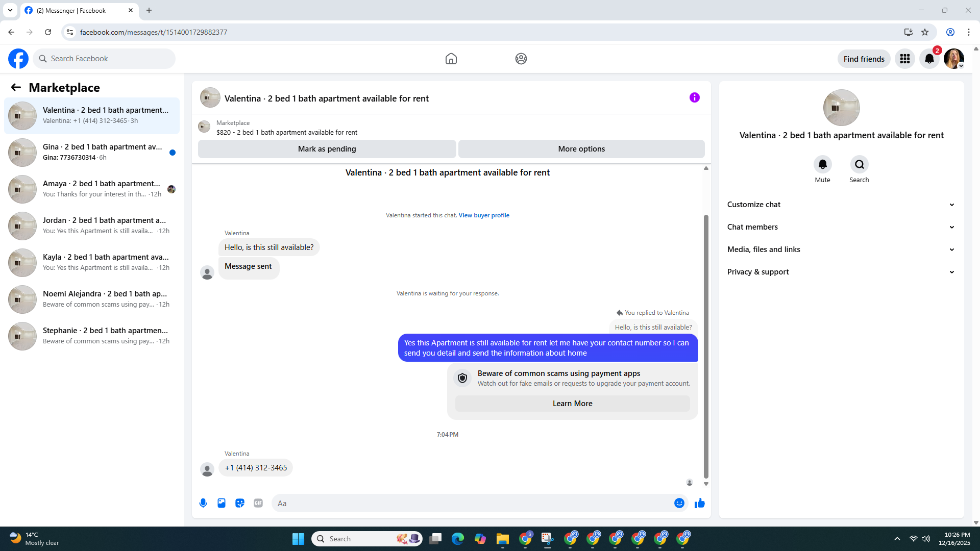Open the emoji picker

pyautogui.click(x=679, y=503)
